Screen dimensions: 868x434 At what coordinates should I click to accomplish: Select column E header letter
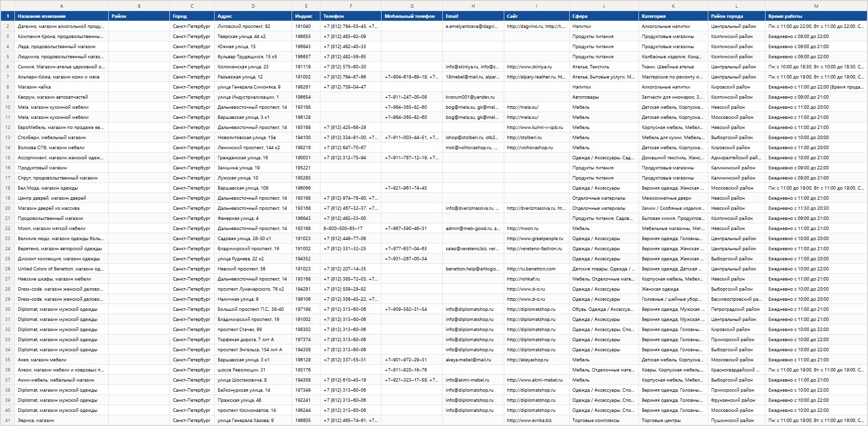click(x=306, y=6)
